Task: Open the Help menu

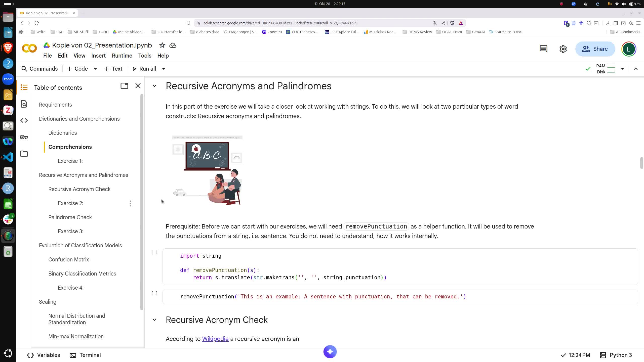Action: pyautogui.click(x=163, y=56)
